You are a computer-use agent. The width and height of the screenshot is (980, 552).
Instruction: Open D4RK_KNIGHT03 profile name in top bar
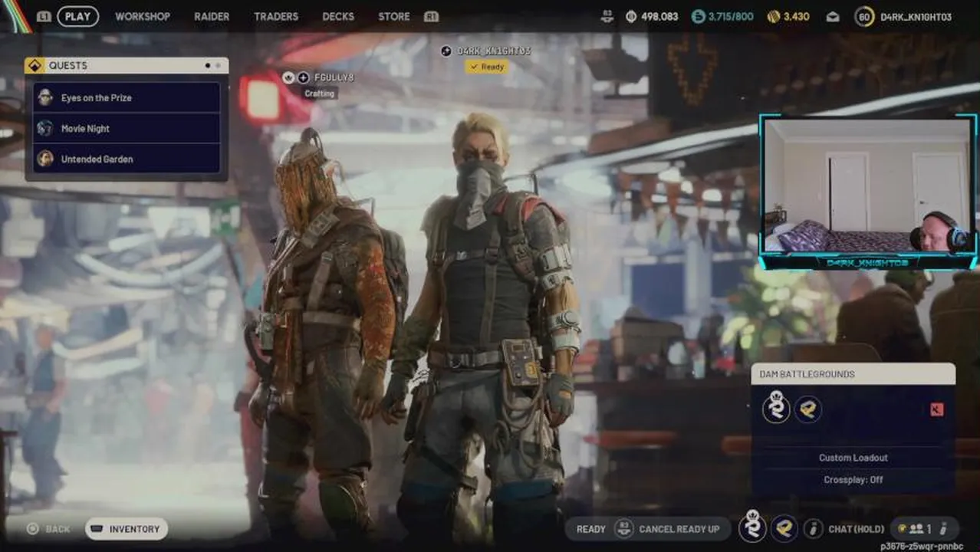(x=916, y=17)
